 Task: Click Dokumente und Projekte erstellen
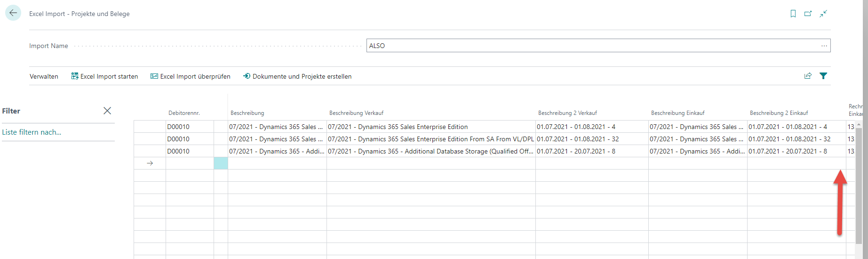297,76
